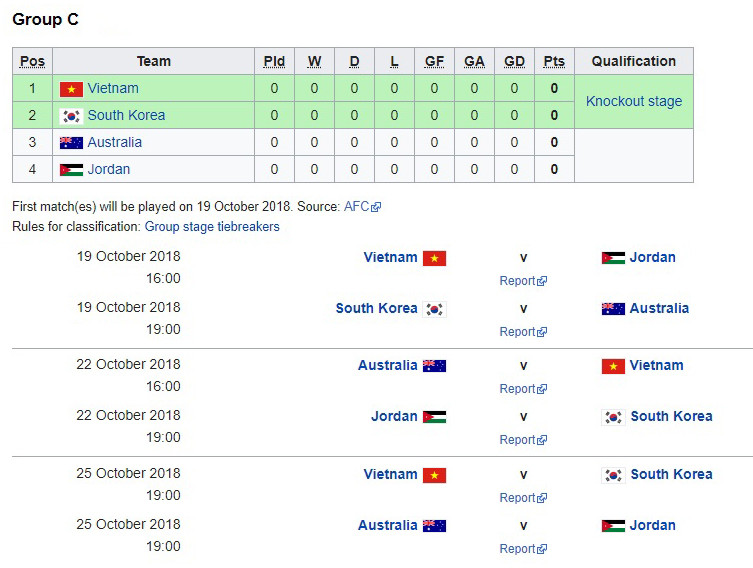Open the AFC source link

coord(356,206)
